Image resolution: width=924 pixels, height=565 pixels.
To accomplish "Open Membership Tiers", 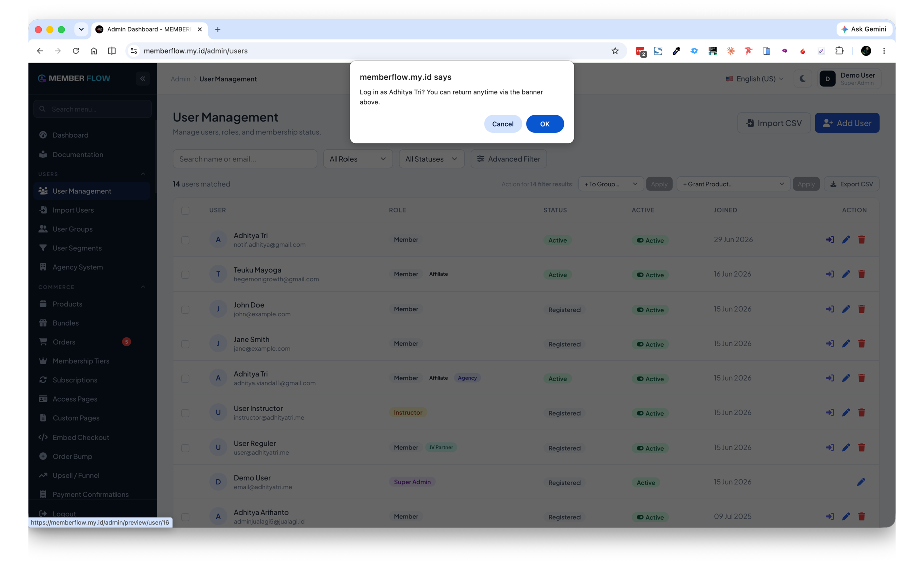I will pos(92,361).
